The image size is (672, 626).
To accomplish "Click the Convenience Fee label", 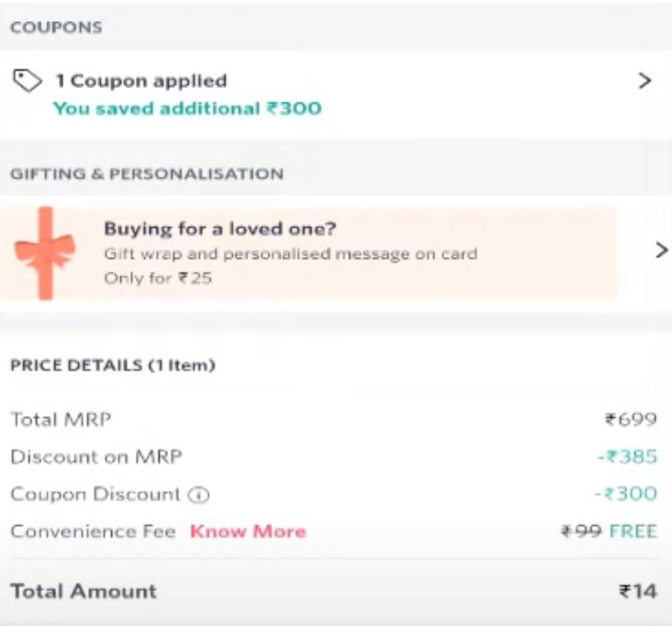I will [93, 532].
